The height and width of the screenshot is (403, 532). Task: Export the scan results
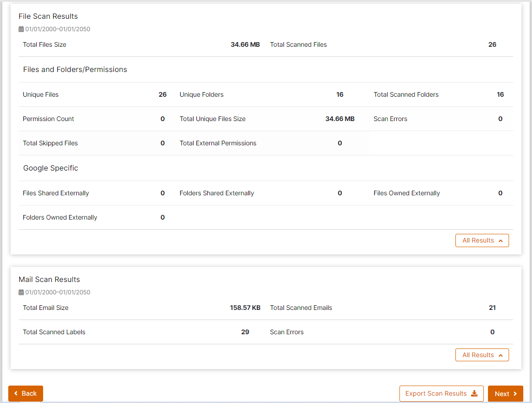[441, 393]
